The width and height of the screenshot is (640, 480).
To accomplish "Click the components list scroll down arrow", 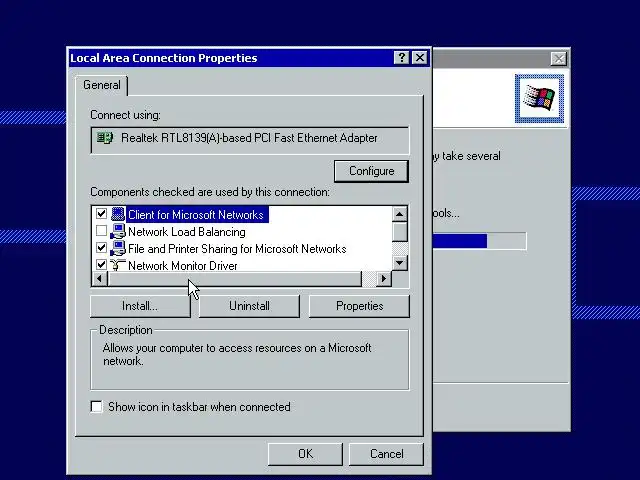I will tap(400, 263).
